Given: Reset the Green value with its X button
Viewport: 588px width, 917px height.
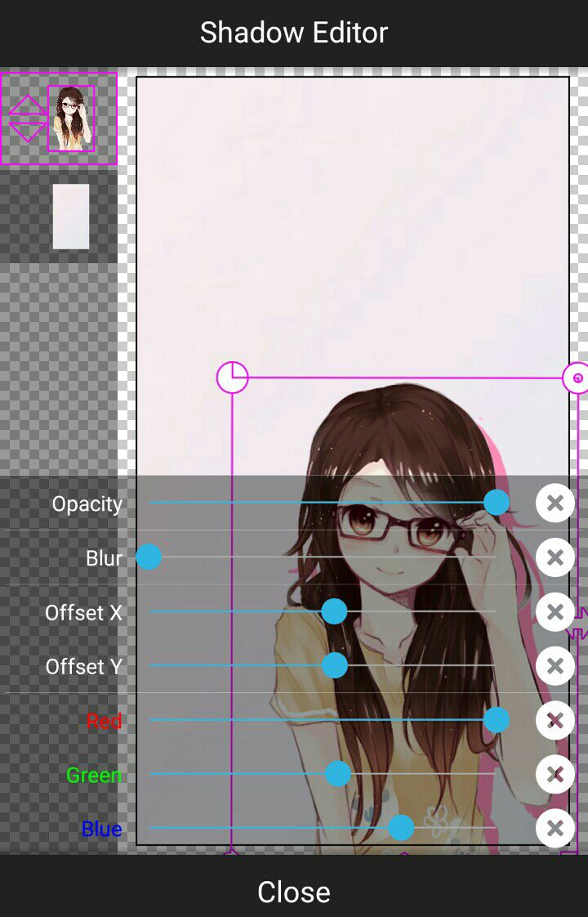Looking at the screenshot, I should coord(555,774).
